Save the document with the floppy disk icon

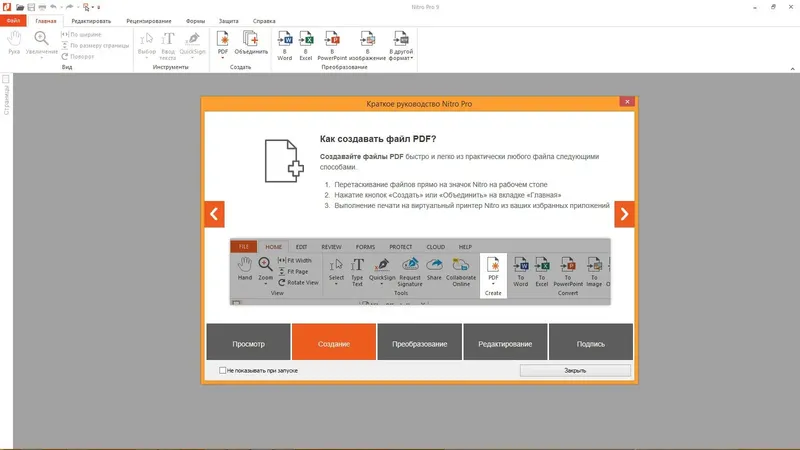click(x=31, y=7)
